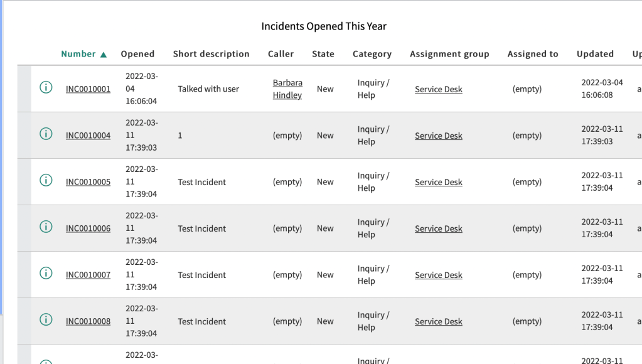
Task: Click the info icon next to INC0010005
Action: 46,180
